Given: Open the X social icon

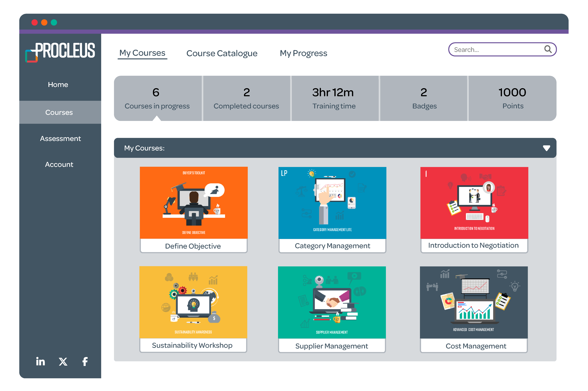Looking at the screenshot, I should point(63,361).
